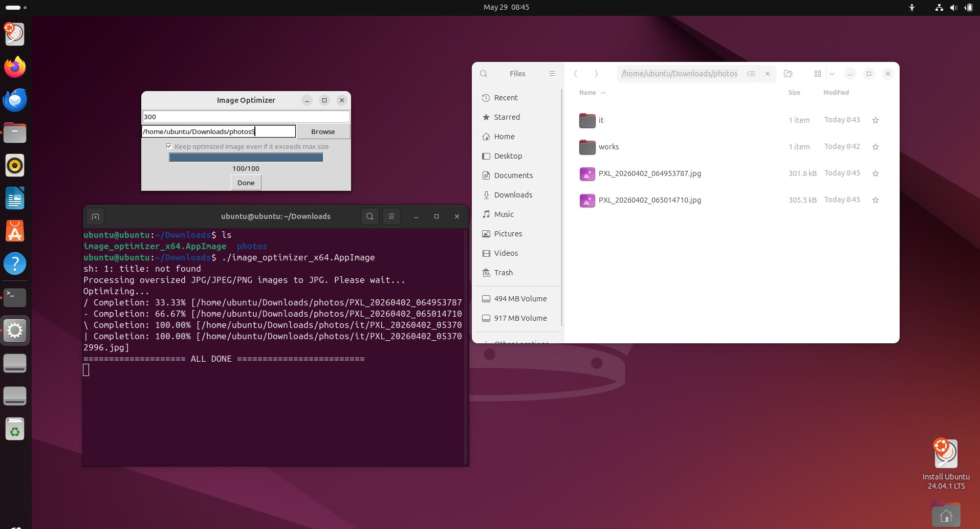Open App Center from the dock
The height and width of the screenshot is (529, 980).
pos(15,231)
